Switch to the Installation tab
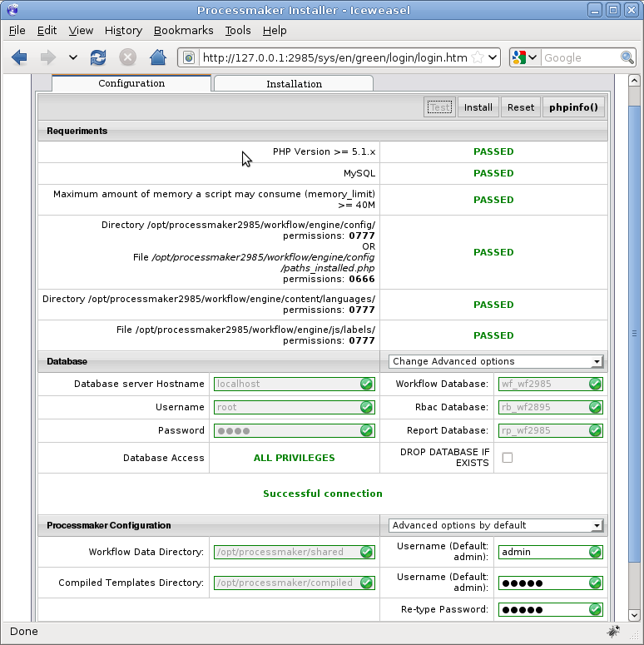644x645 pixels. [294, 84]
